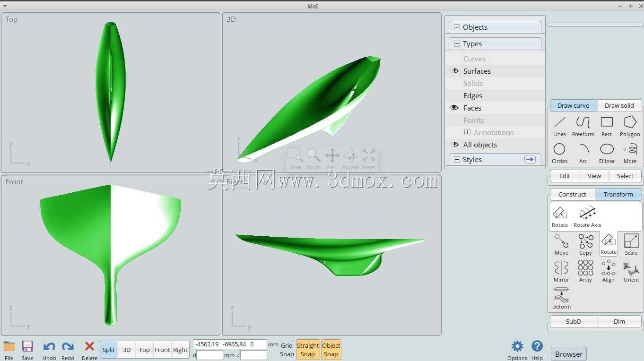Switch to Split viewport layout
This screenshot has height=361, width=644.
[109, 350]
